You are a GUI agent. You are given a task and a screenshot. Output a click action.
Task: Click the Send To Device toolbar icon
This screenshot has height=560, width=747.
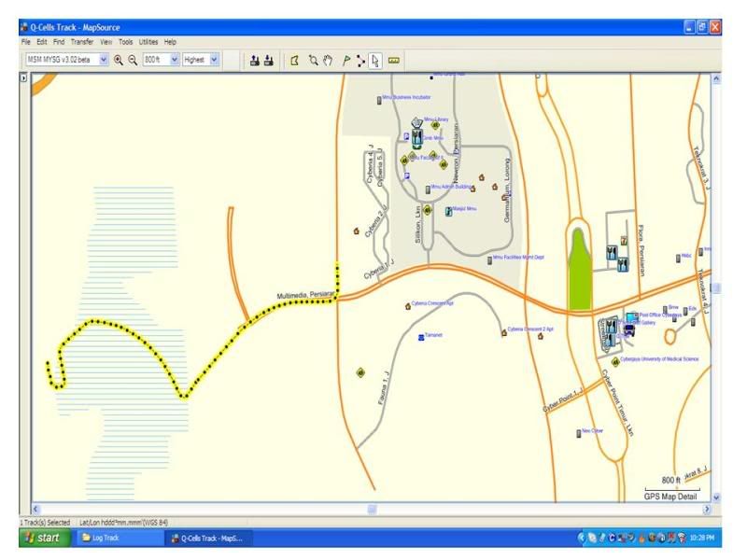255,61
